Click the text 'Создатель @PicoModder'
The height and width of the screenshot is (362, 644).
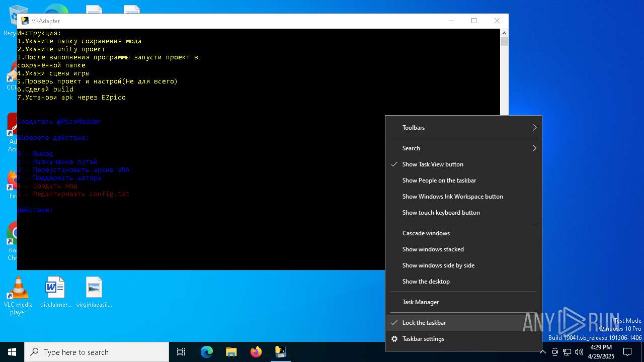[x=59, y=122]
